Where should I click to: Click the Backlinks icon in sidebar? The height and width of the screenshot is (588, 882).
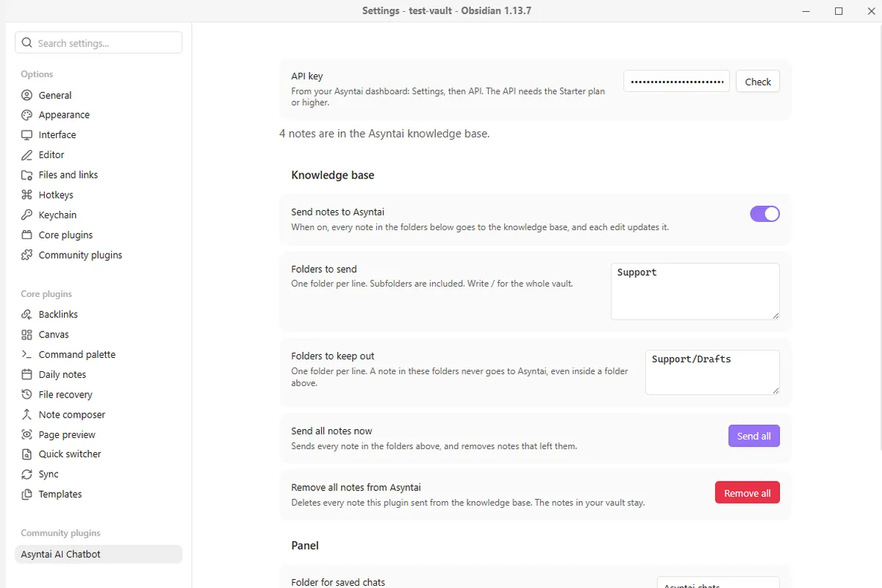27,314
